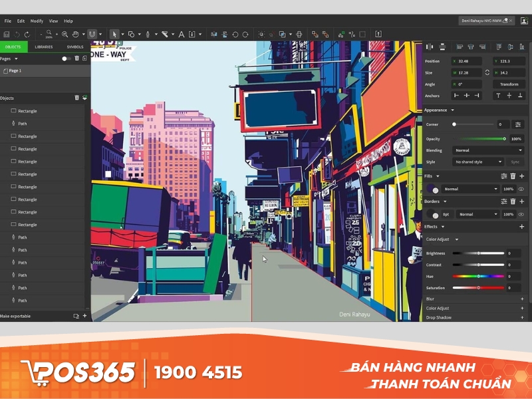Open the View menu
This screenshot has height=399, width=532.
pos(53,21)
